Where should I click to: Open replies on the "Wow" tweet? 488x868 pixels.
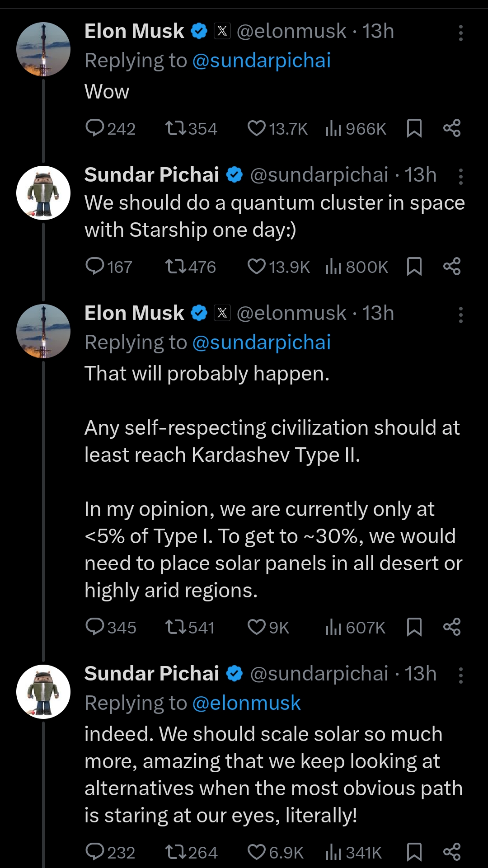95,128
